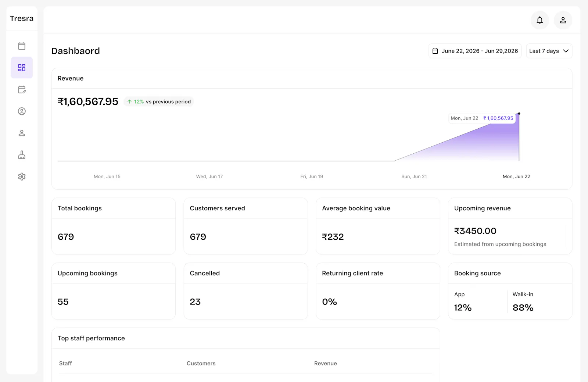Open the circled user icon in sidebar
This screenshot has height=382, width=588.
(x=22, y=111)
